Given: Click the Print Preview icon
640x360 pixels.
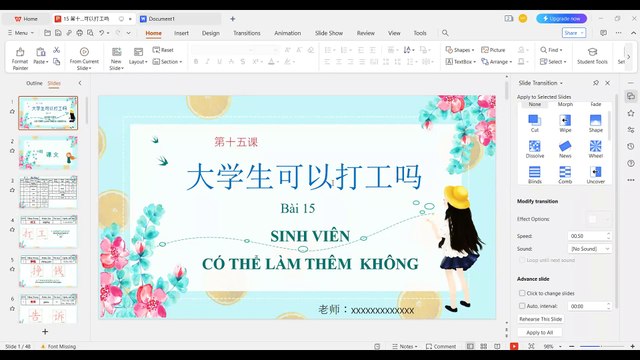Looking at the screenshot, I should pyautogui.click(x=90, y=33).
